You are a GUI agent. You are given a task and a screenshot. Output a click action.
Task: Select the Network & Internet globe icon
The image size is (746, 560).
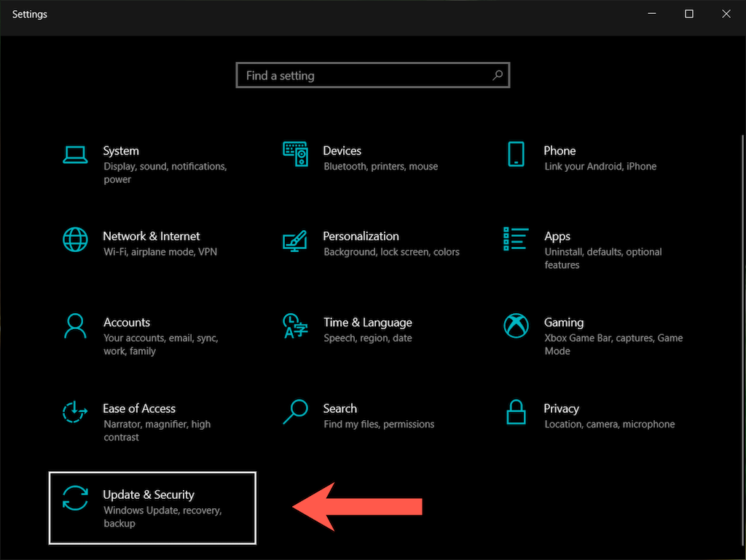[75, 239]
